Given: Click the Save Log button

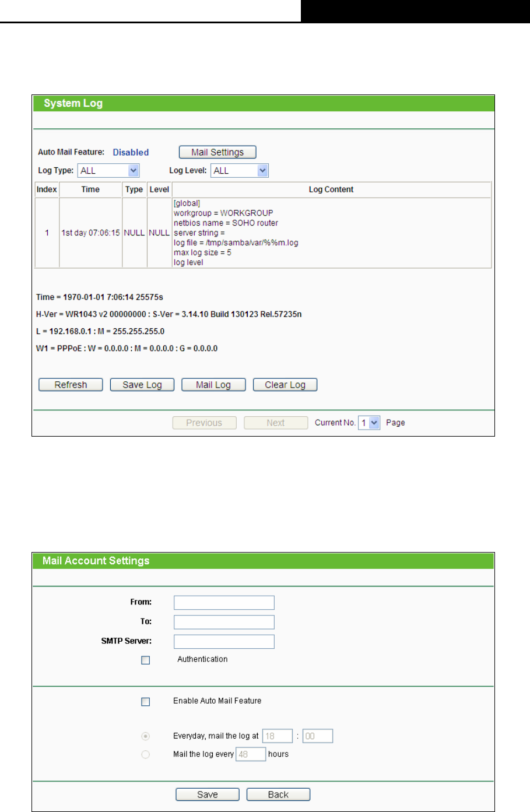Looking at the screenshot, I should click(x=142, y=385).
